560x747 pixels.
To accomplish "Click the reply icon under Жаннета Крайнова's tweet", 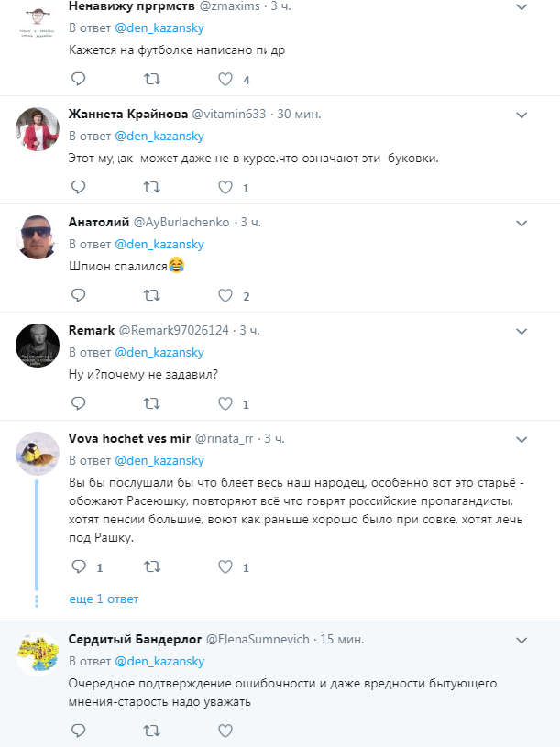I will [78, 187].
